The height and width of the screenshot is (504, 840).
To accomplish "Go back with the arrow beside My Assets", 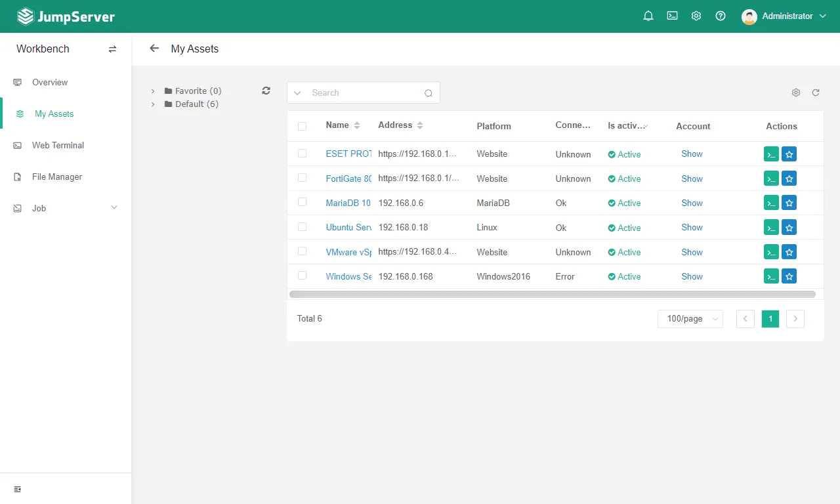I will (154, 49).
